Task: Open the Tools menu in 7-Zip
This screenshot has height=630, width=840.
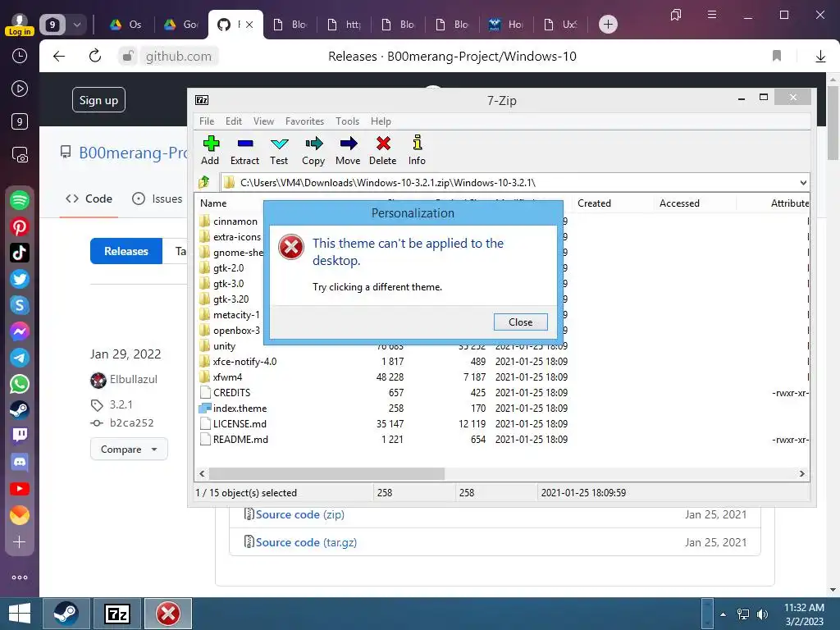Action: point(347,121)
